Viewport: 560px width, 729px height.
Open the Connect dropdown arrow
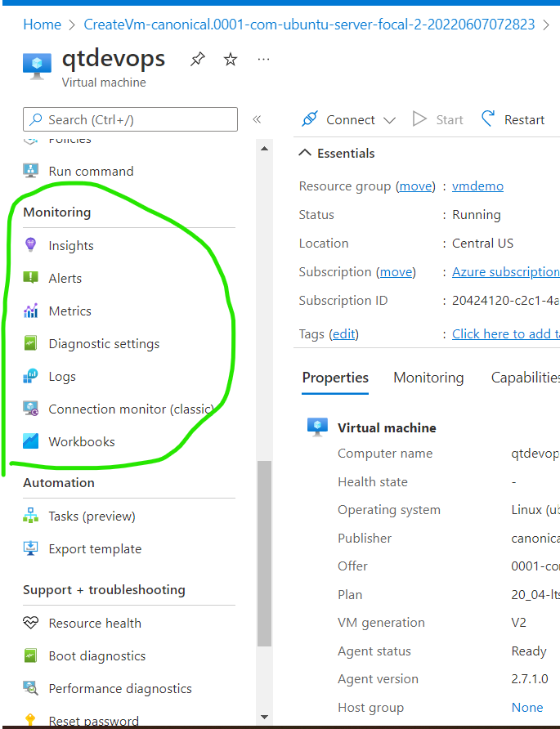(x=389, y=120)
